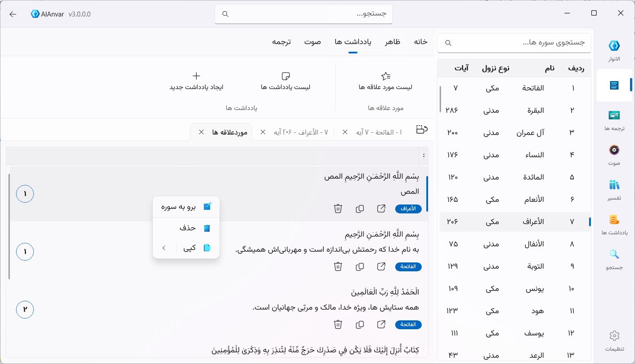Open the جستجو search icon in sidebar

[614, 258]
